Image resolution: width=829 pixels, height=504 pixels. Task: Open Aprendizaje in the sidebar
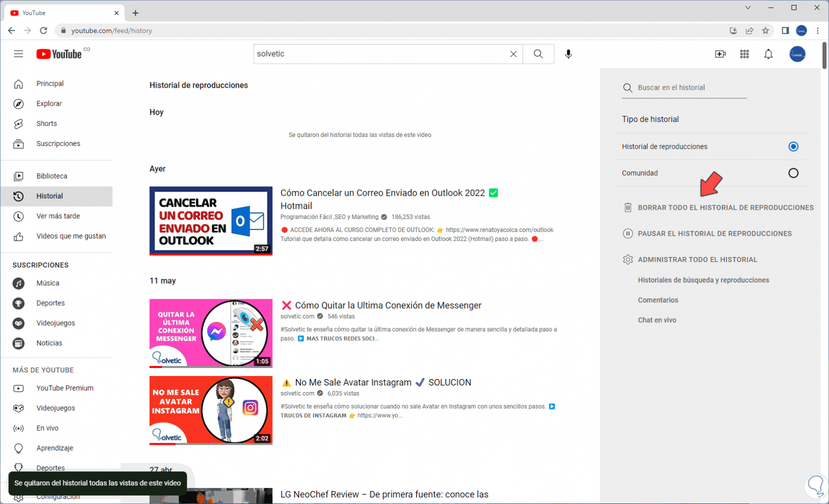57,448
